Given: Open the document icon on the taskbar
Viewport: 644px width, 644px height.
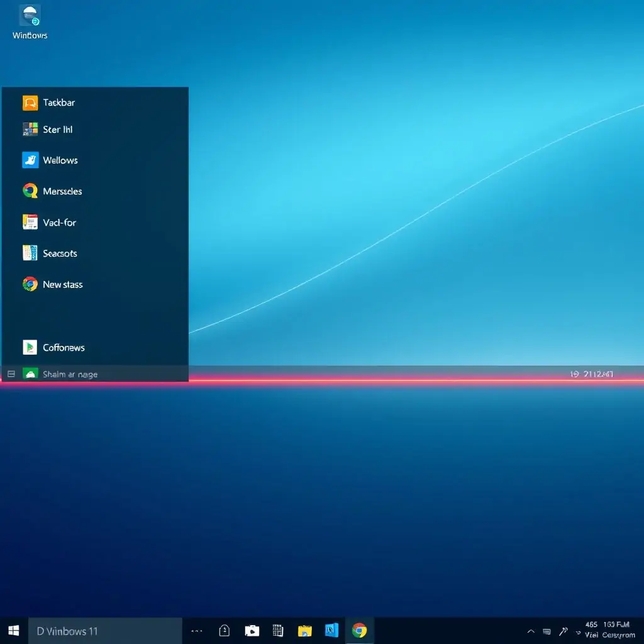Looking at the screenshot, I should (x=225, y=630).
